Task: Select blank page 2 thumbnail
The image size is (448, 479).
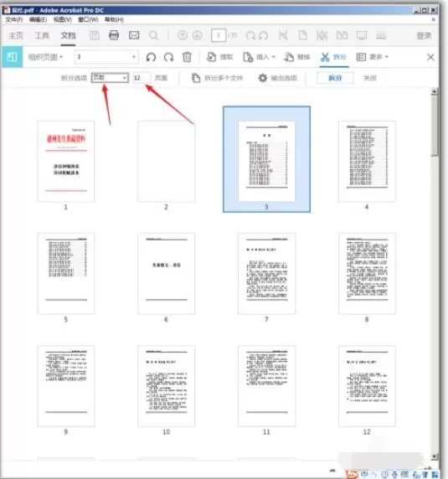Action: tap(166, 162)
